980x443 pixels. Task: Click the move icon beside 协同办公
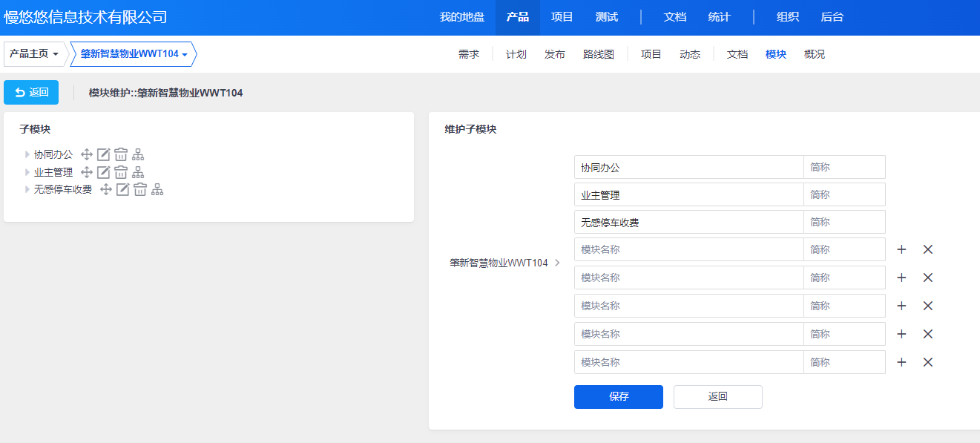coord(86,154)
